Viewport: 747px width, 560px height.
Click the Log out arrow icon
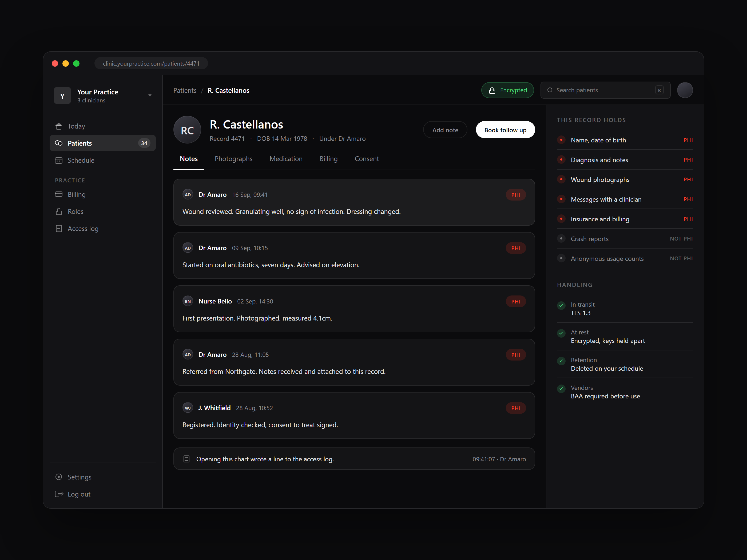coord(59,494)
